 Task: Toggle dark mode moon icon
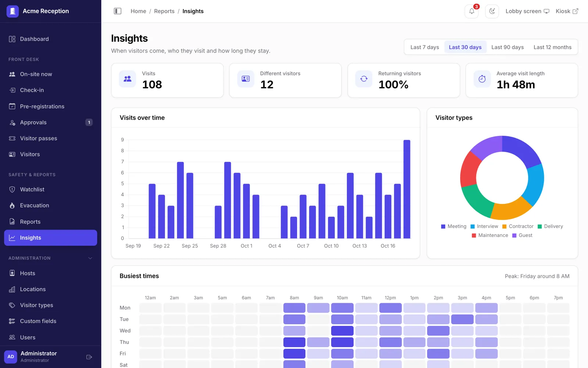492,11
